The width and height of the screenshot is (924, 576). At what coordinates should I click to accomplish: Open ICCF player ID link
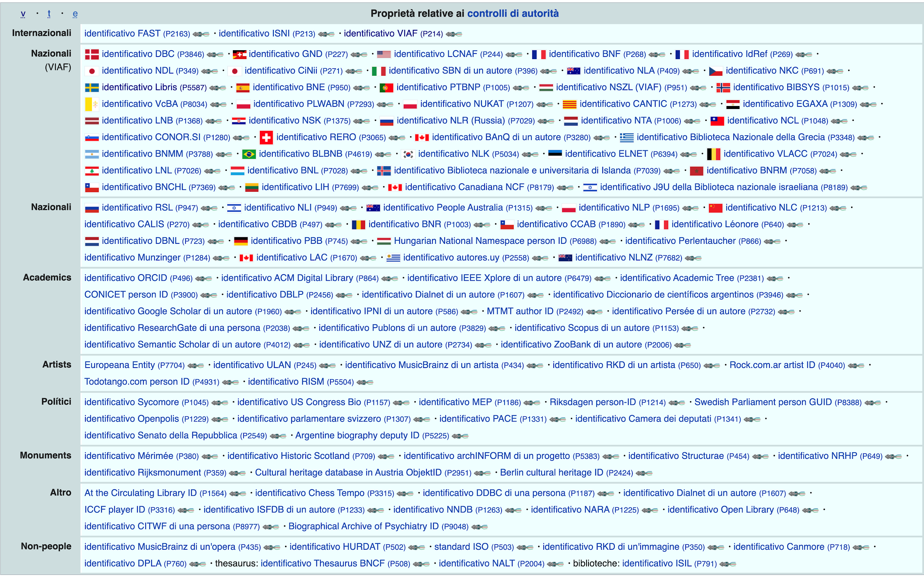[130, 510]
